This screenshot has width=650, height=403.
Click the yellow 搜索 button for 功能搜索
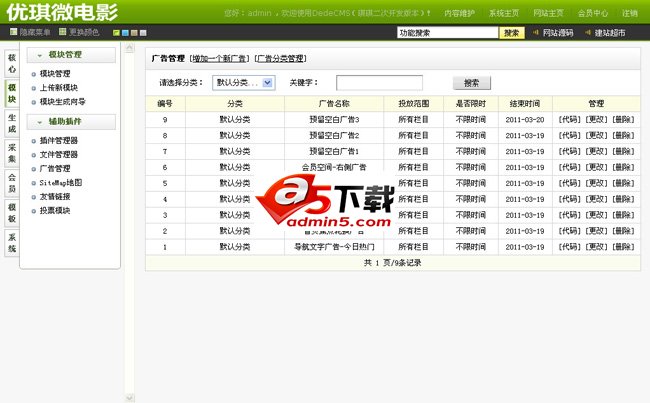pyautogui.click(x=512, y=33)
